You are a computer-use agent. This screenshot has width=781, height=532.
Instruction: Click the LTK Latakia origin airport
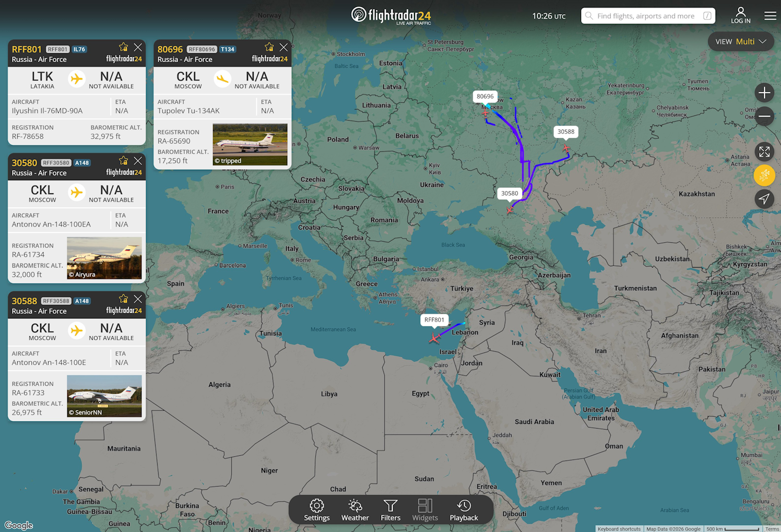click(42, 80)
